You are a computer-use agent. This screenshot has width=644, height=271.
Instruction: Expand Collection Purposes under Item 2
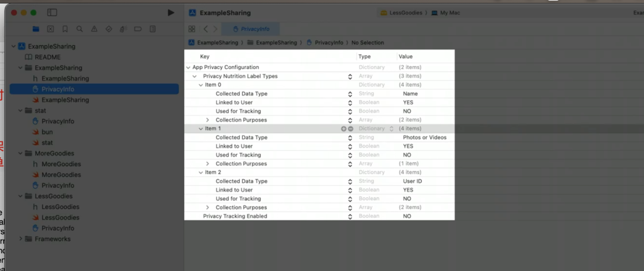click(x=208, y=207)
